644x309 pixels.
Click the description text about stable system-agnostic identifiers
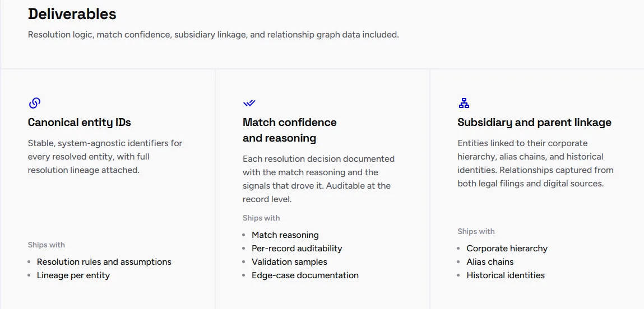(105, 156)
